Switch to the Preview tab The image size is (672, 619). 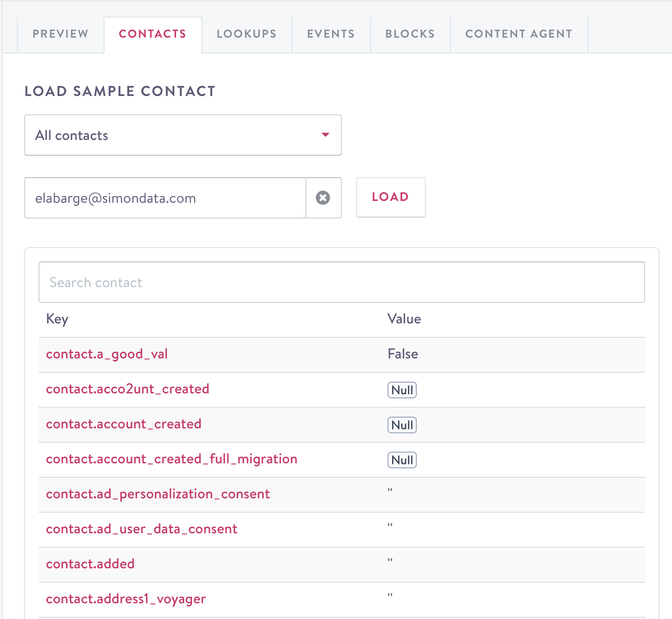tap(60, 34)
